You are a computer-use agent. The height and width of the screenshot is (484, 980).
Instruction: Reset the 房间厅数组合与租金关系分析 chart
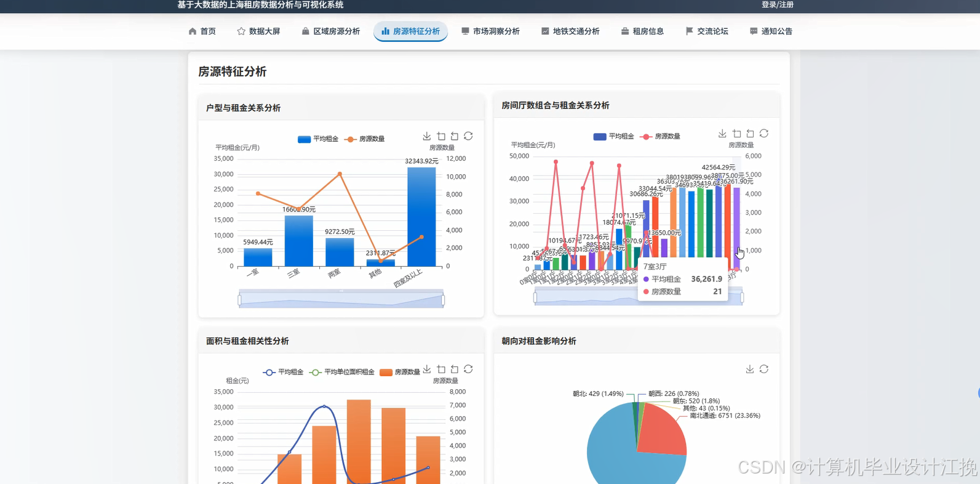click(764, 134)
